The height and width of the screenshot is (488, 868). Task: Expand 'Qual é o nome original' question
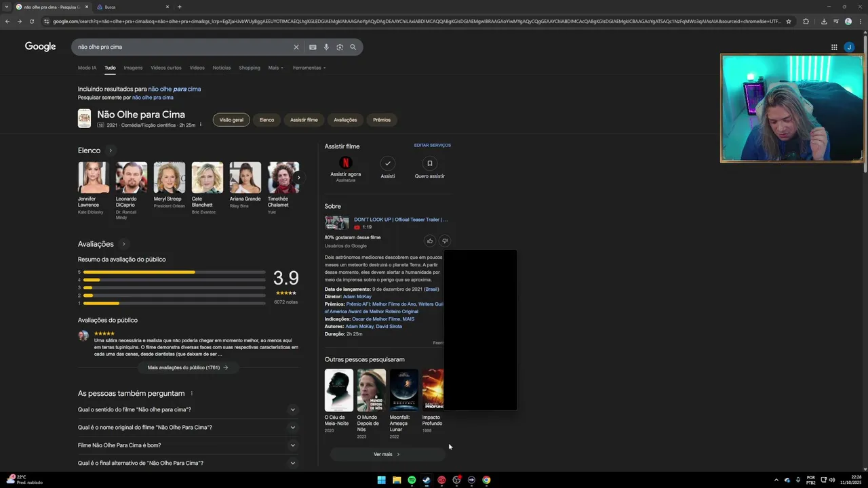[x=188, y=427]
